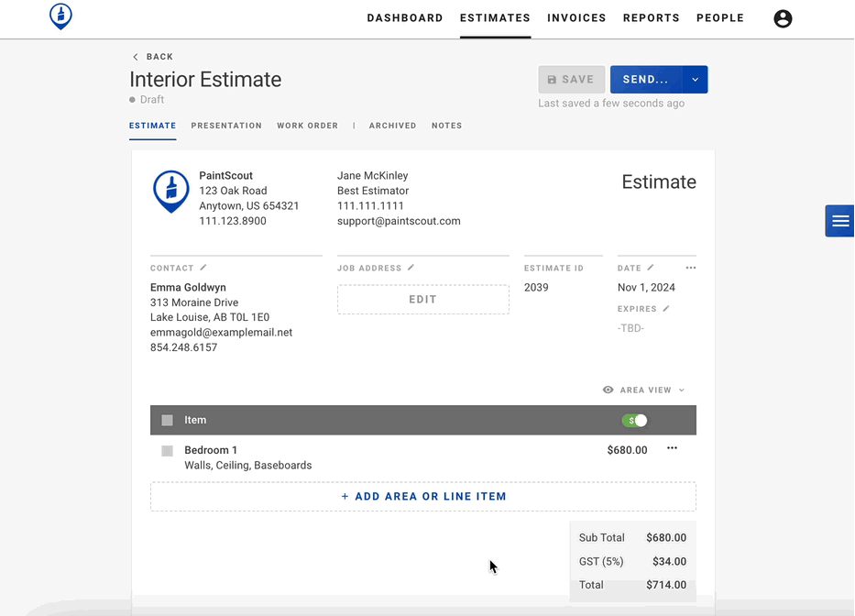Check the select-all Item checkbox

click(x=168, y=420)
